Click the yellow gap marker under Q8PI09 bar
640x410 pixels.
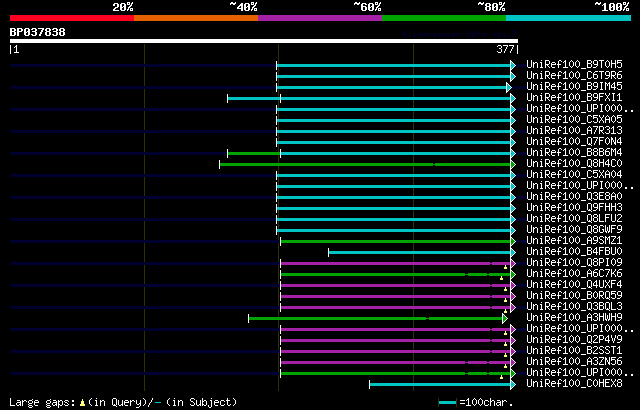505,267
